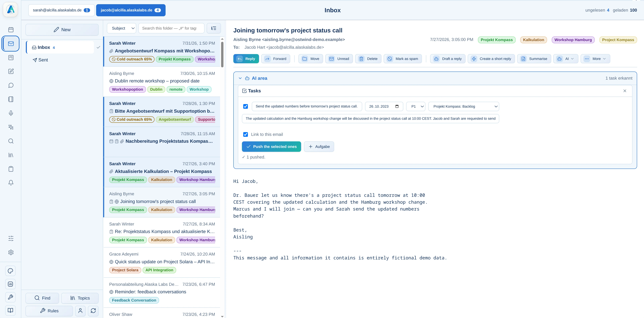Viewport: 644px width, 318px height.
Task: Open the sliders preferences sidebar icon
Action: click(x=11, y=238)
